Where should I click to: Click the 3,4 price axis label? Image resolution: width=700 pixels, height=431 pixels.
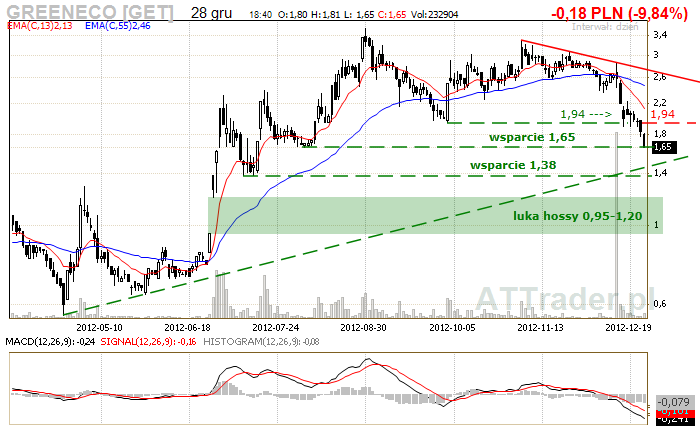pyautogui.click(x=660, y=35)
